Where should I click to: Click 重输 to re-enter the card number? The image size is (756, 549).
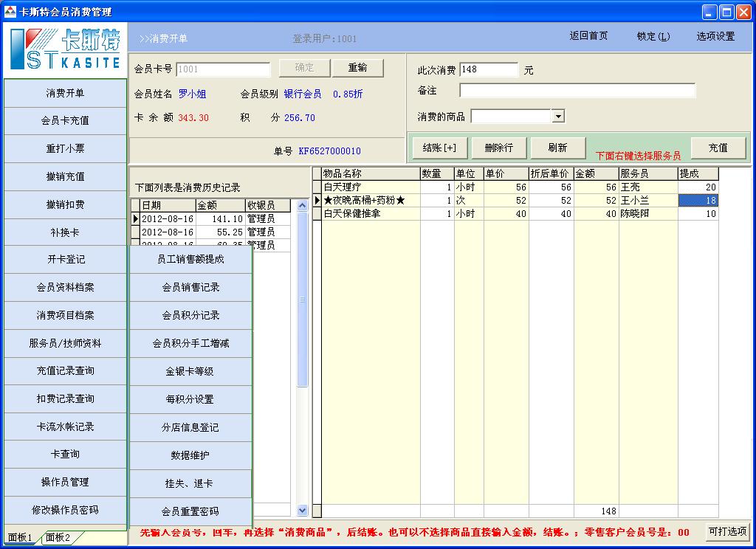357,68
